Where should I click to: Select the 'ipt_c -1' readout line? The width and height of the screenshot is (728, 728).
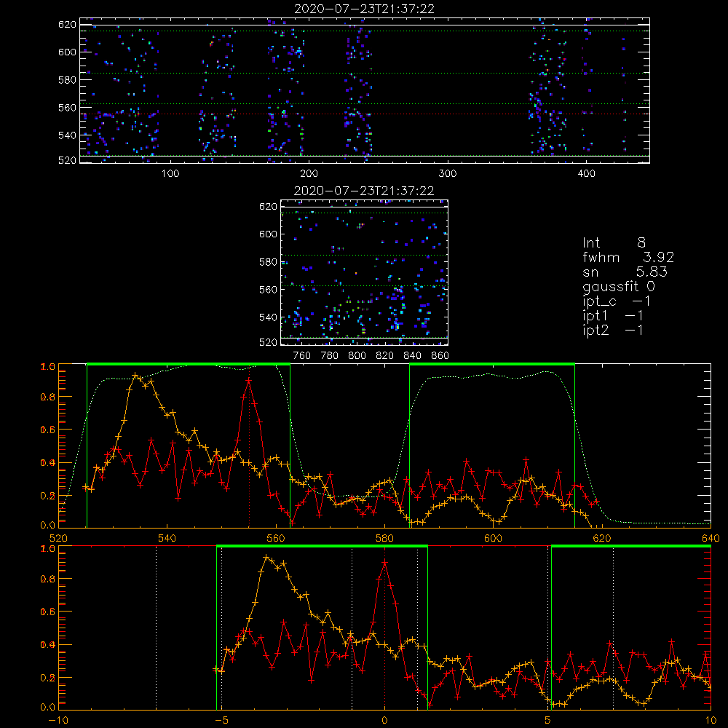(617, 301)
